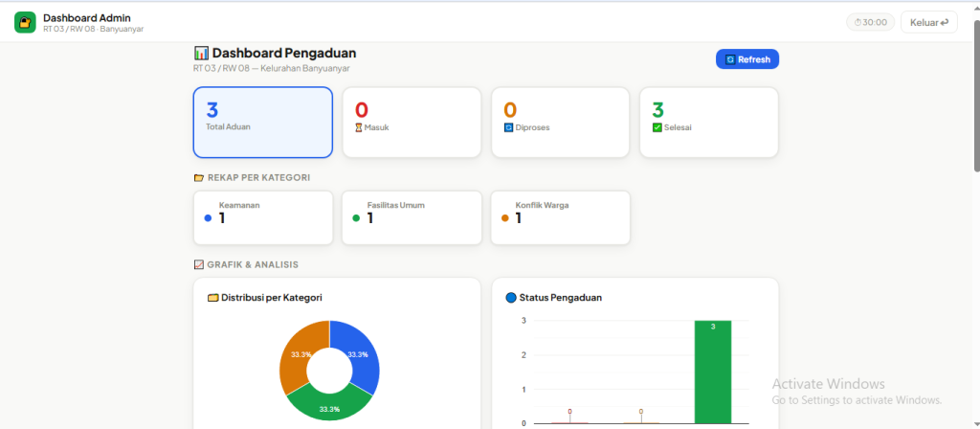
Task: Click the Fasilitas Umum category card
Action: point(412,217)
